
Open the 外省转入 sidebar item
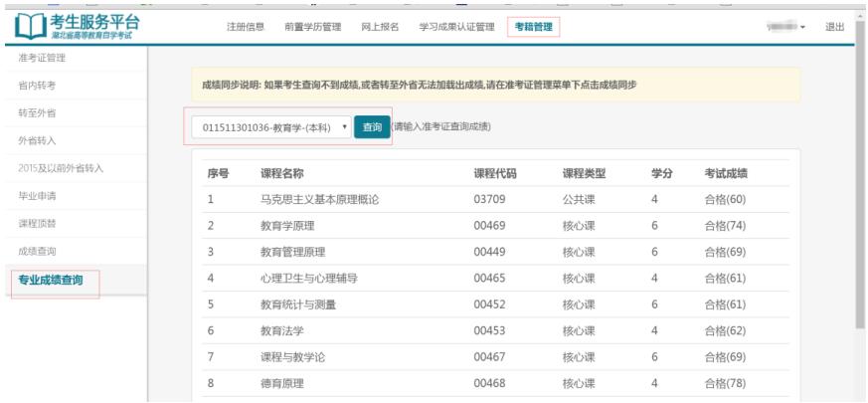36,140
